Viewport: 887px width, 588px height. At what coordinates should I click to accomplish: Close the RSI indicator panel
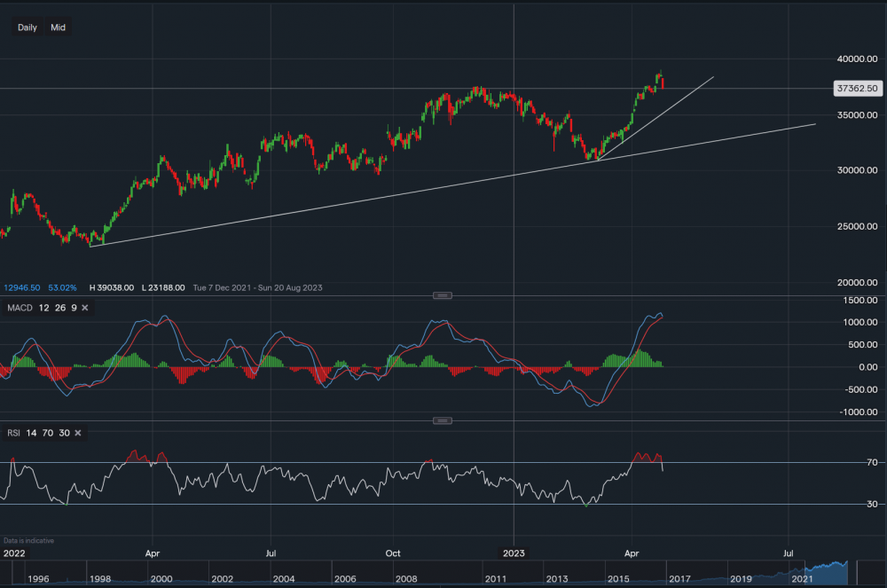tap(78, 433)
